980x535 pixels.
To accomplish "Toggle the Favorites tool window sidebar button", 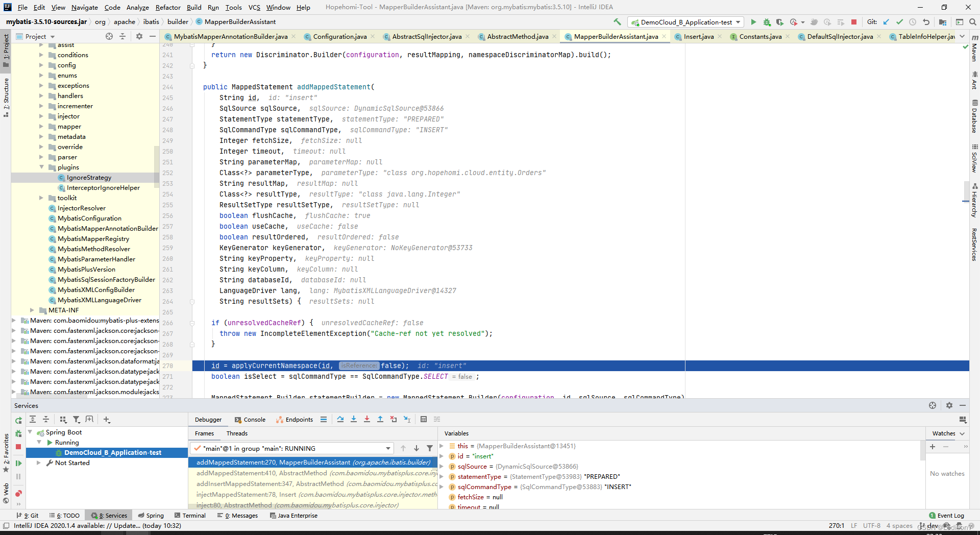I will tap(6, 453).
